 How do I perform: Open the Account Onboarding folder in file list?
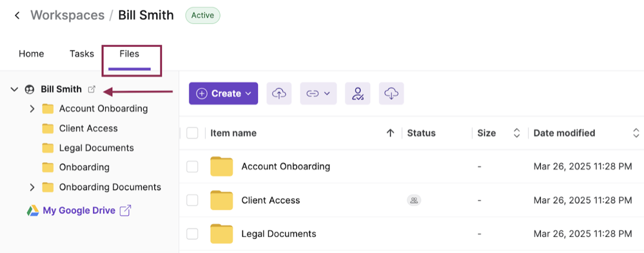point(286,166)
